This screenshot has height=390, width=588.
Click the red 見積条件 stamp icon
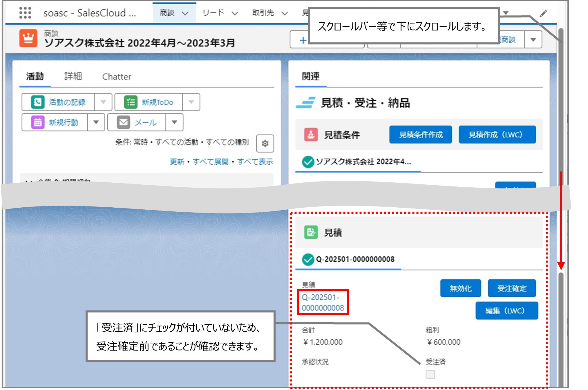point(311,135)
